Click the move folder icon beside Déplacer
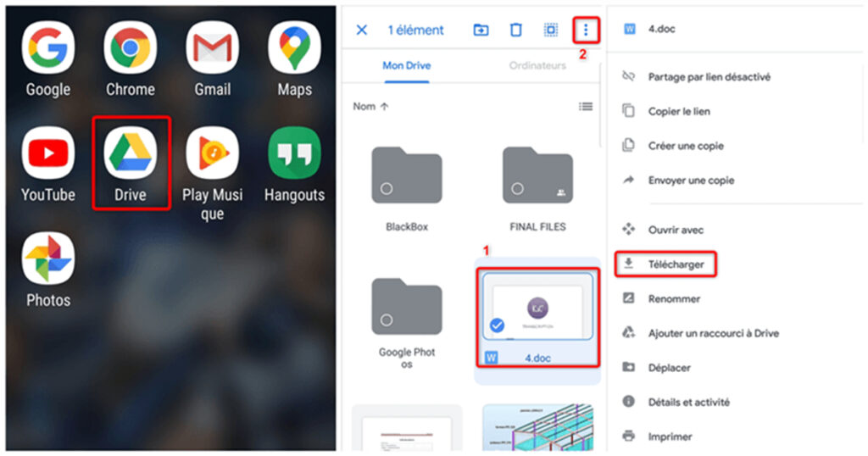This screenshot has height=456, width=868. [x=628, y=367]
